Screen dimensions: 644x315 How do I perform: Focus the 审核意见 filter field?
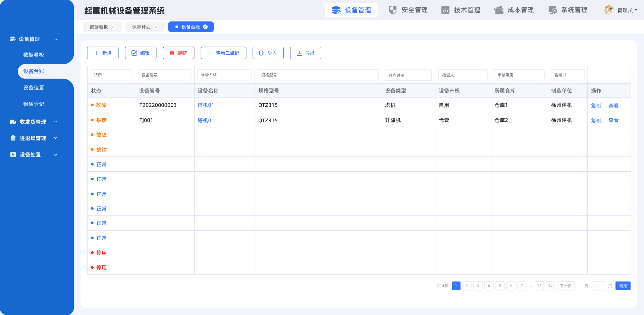519,75
